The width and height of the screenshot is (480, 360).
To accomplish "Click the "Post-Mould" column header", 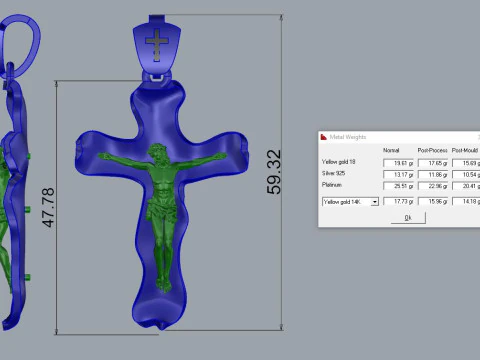I will (465, 150).
